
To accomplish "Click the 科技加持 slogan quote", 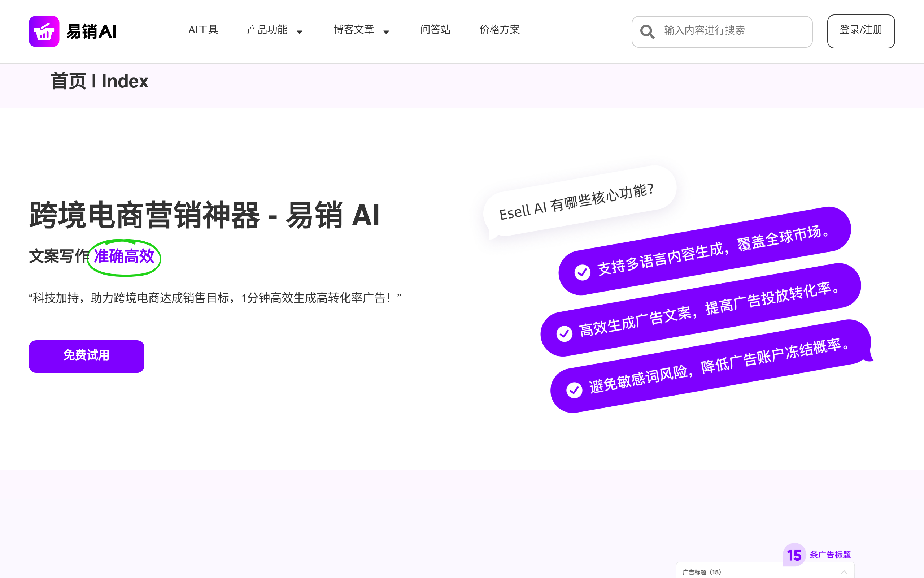I will [215, 298].
